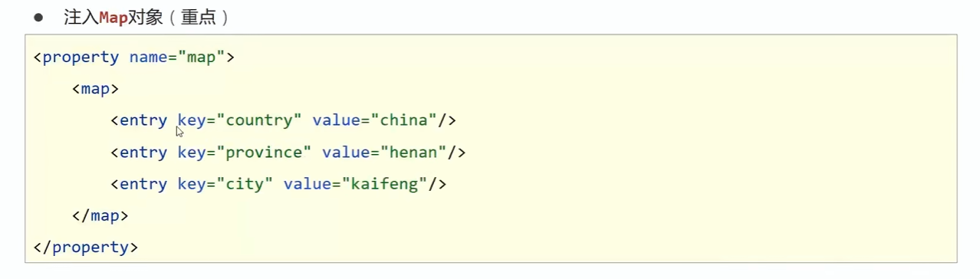Click the second entry tag name
This screenshot has width=980, height=279.
[143, 153]
